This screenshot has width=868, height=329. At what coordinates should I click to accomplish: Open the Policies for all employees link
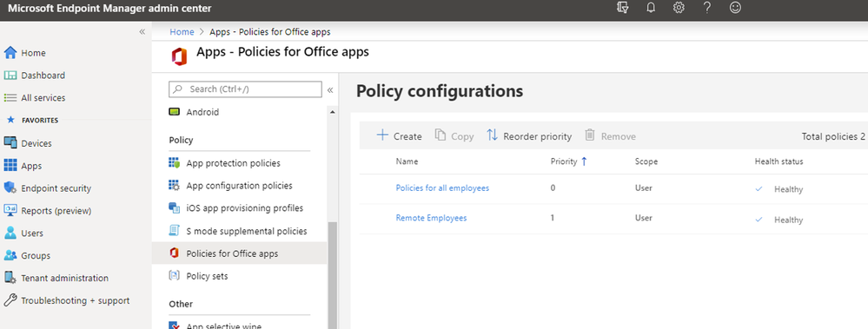pyautogui.click(x=442, y=188)
